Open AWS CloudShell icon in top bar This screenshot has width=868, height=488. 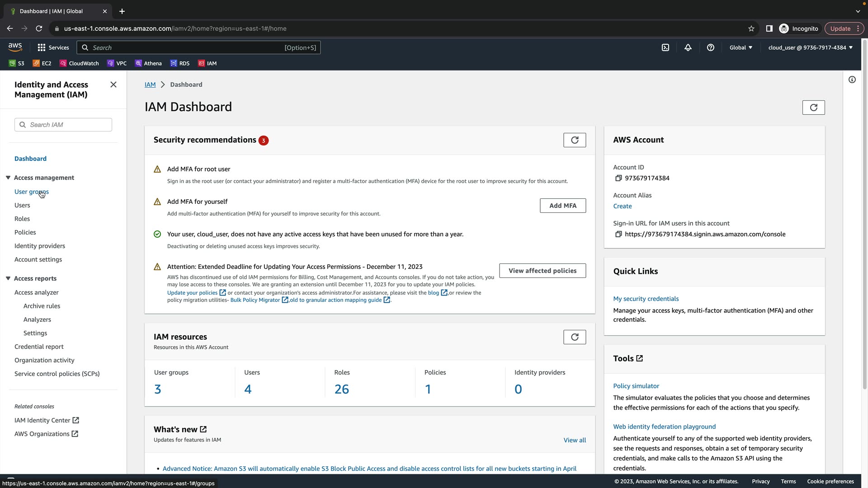[x=665, y=47]
